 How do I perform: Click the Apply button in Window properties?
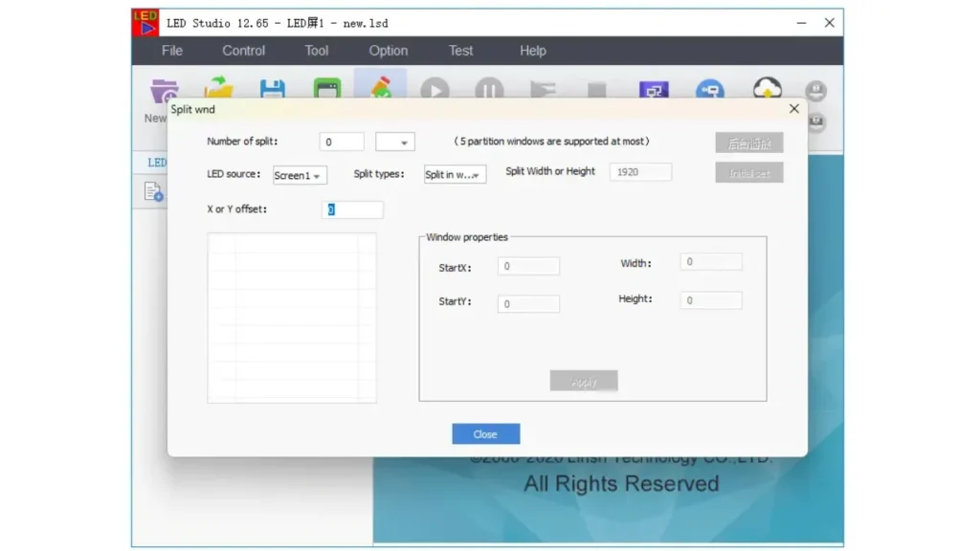click(584, 382)
